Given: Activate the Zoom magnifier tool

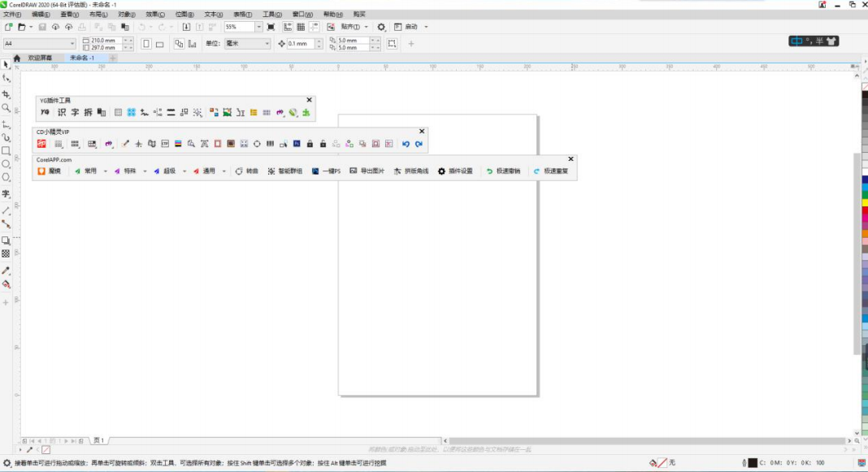Looking at the screenshot, I should (x=6, y=107).
